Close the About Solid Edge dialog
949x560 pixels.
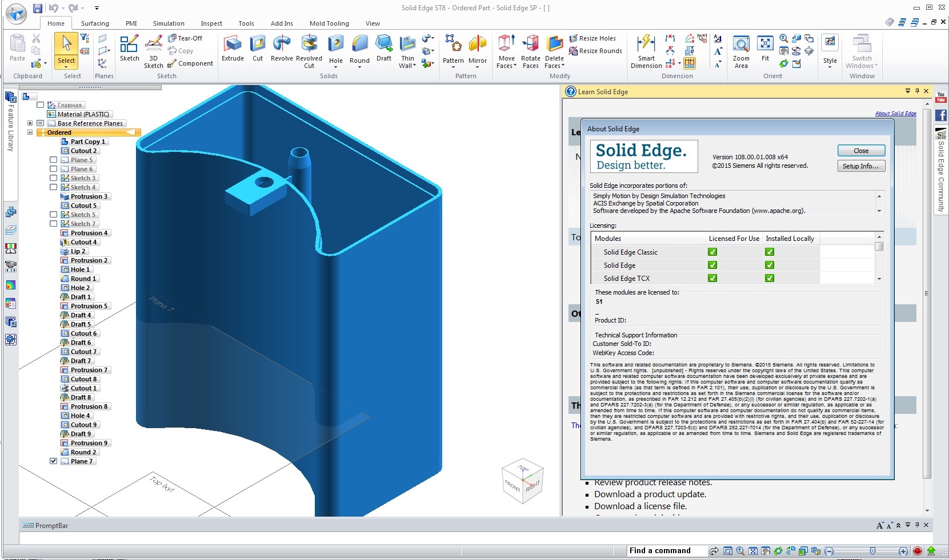coord(861,151)
